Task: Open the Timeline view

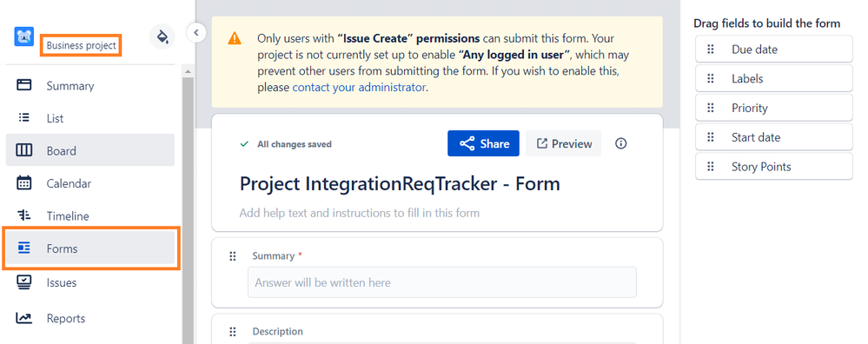Action: [90, 215]
